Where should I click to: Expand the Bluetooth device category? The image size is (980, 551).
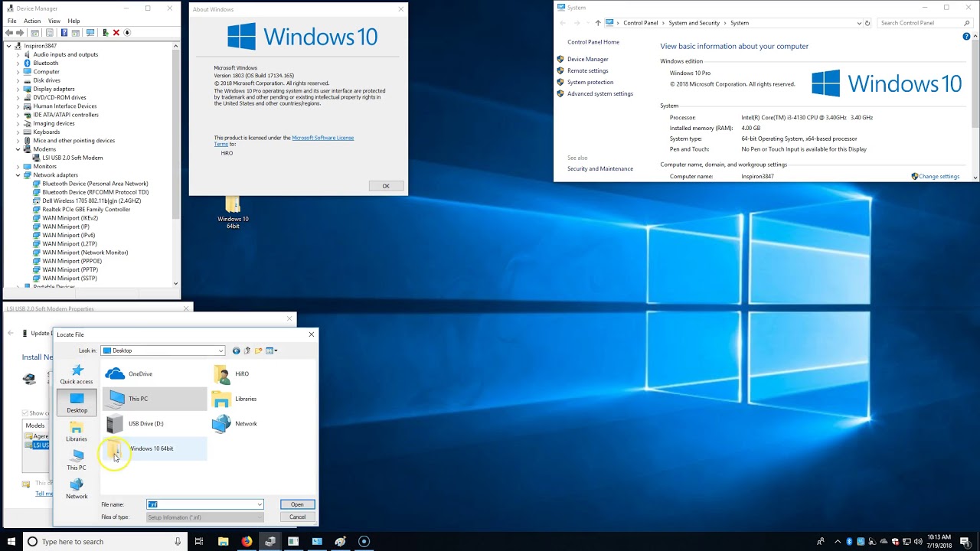pyautogui.click(x=18, y=63)
